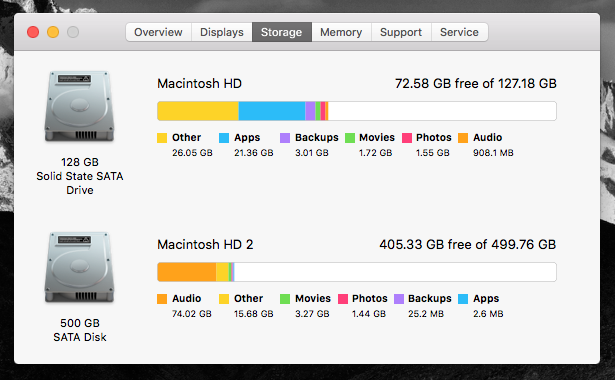Open the Service tab
Viewport: 615px width, 380px height.
(459, 32)
